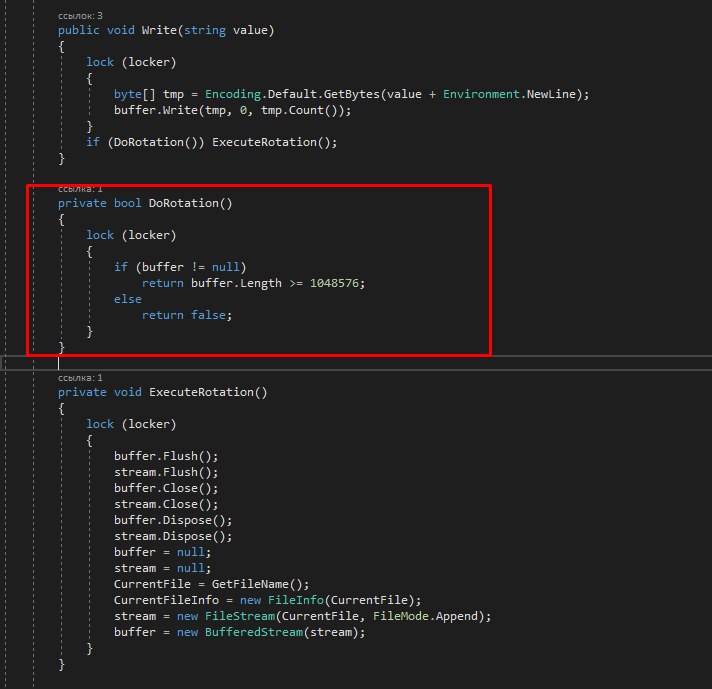Click the BufferedStream class name
This screenshot has width=712, height=689.
click(x=254, y=632)
